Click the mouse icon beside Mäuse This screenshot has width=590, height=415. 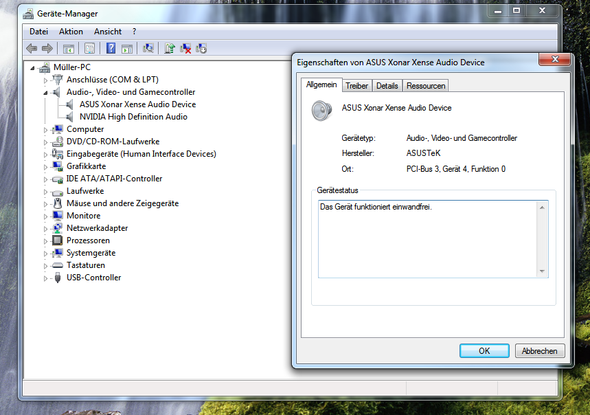point(57,203)
